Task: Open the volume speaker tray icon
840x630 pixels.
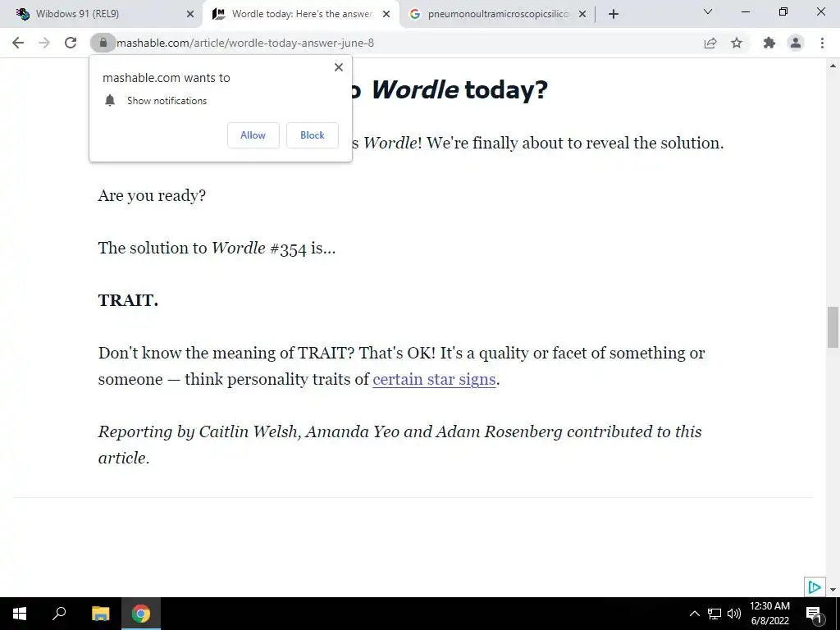Action: click(x=734, y=614)
